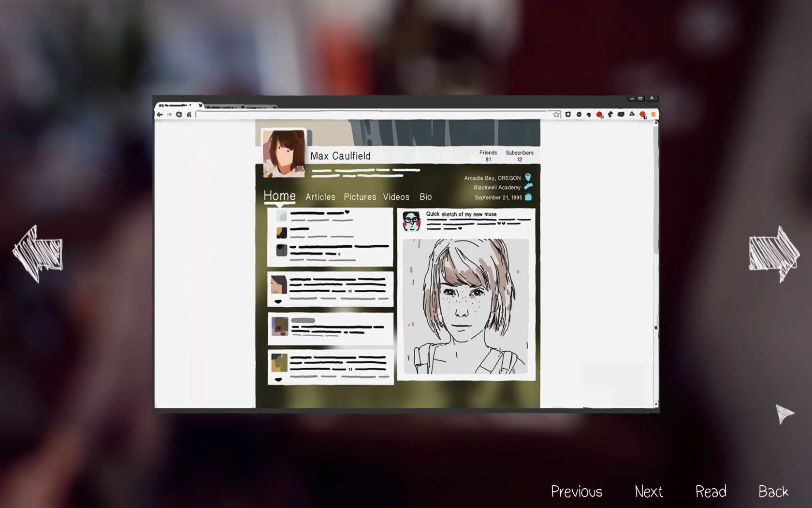Click the blue location pin icon
Screen dimensions: 812x508
click(x=528, y=178)
